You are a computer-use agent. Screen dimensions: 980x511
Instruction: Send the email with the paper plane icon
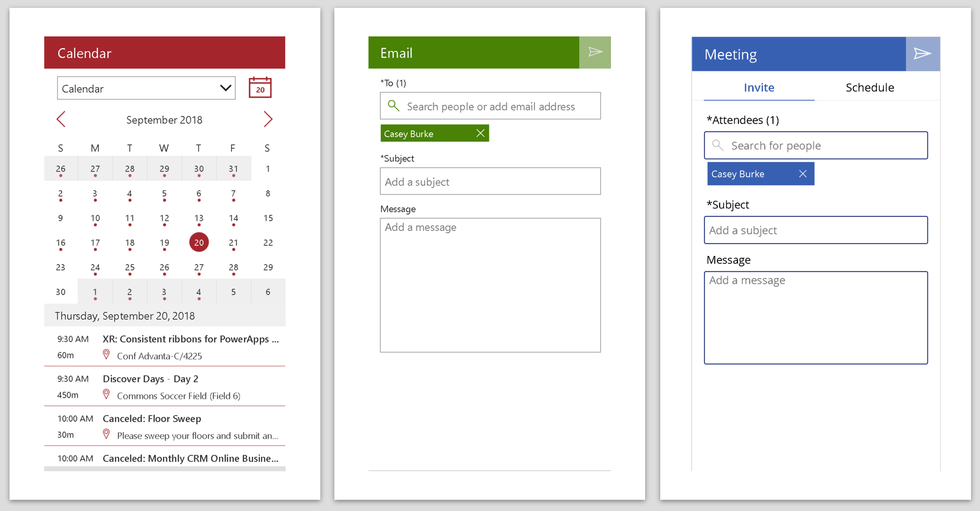pyautogui.click(x=595, y=53)
